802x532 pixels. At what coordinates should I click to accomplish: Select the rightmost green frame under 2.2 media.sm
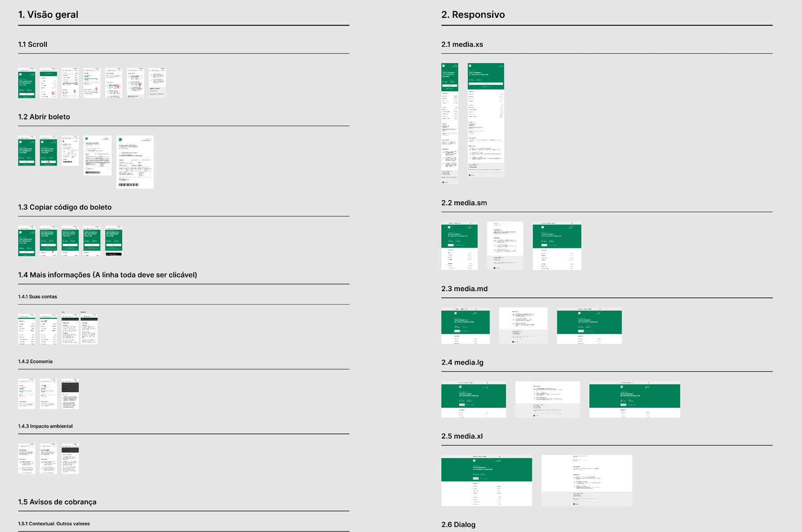tap(557, 246)
